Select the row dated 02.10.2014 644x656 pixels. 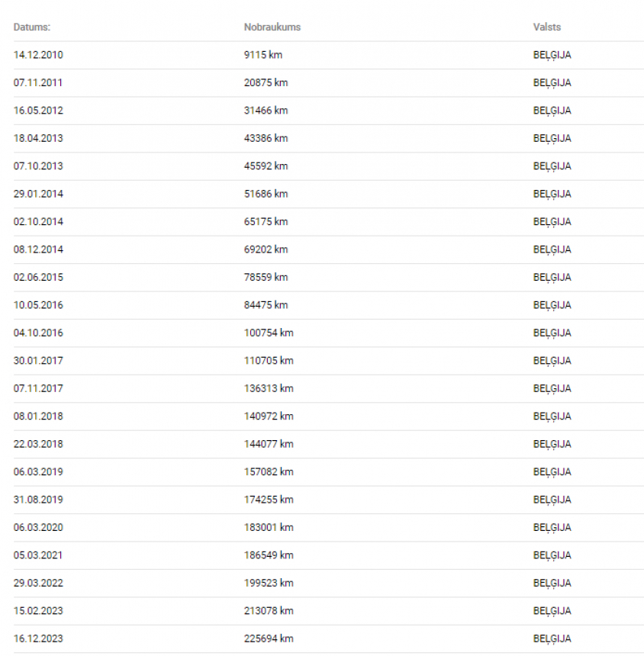329,222
